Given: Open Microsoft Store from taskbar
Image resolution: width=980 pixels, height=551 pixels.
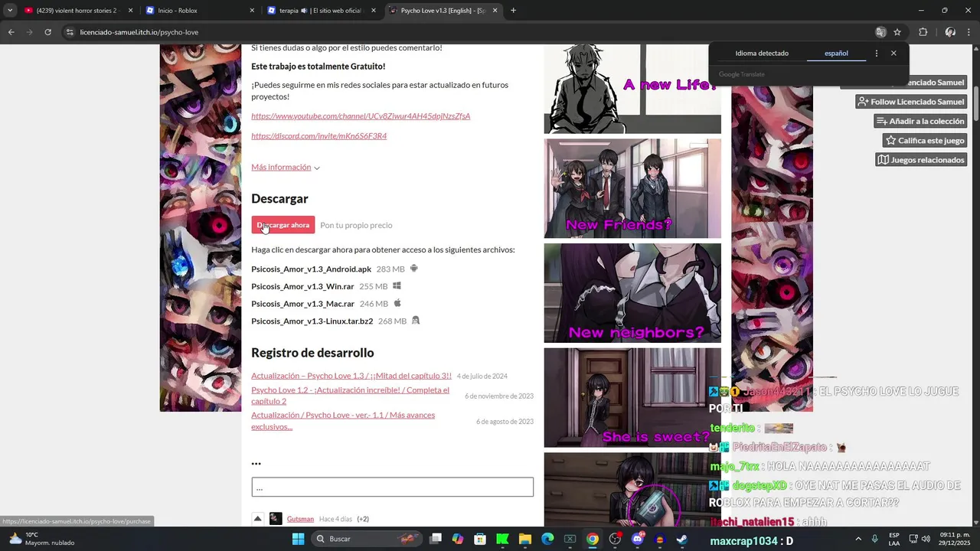Looking at the screenshot, I should pos(480,539).
